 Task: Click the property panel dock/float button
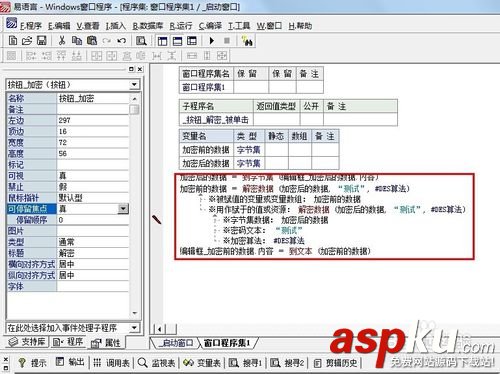pos(131,69)
